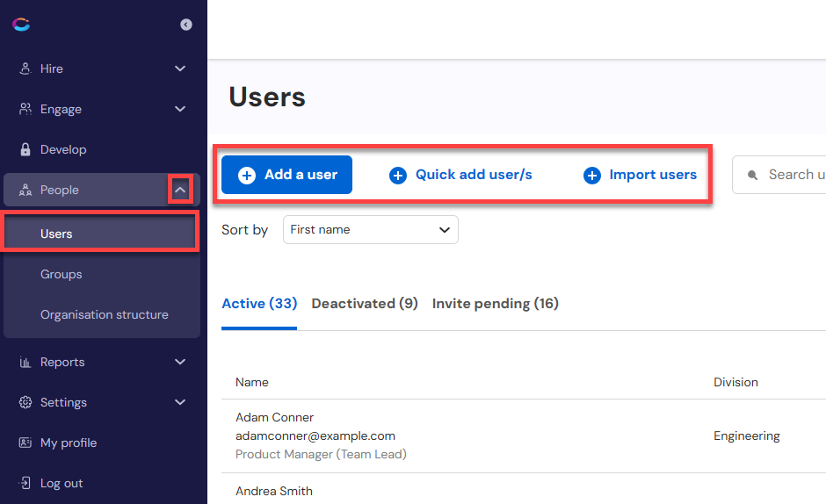The height and width of the screenshot is (504, 826).
Task: Click the Settings gear icon
Action: point(25,402)
